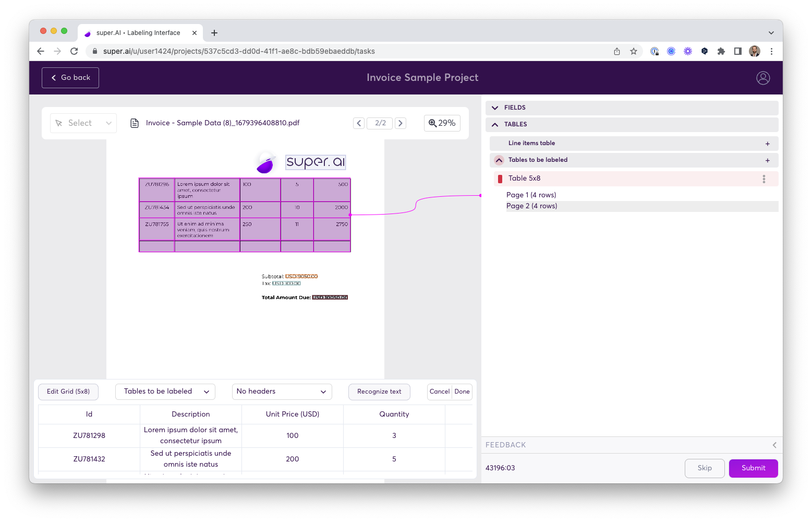Viewport: 812px width, 522px height.
Task: Click table cell with value 2750
Action: 332,230
